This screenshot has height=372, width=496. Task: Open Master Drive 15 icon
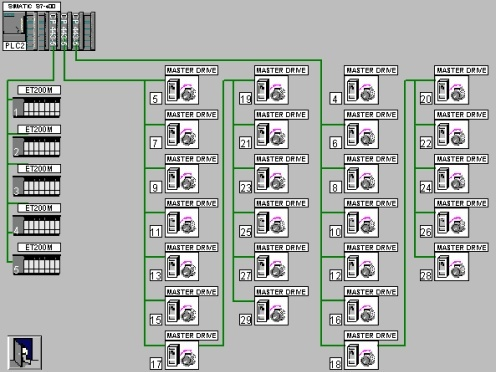click(182, 311)
